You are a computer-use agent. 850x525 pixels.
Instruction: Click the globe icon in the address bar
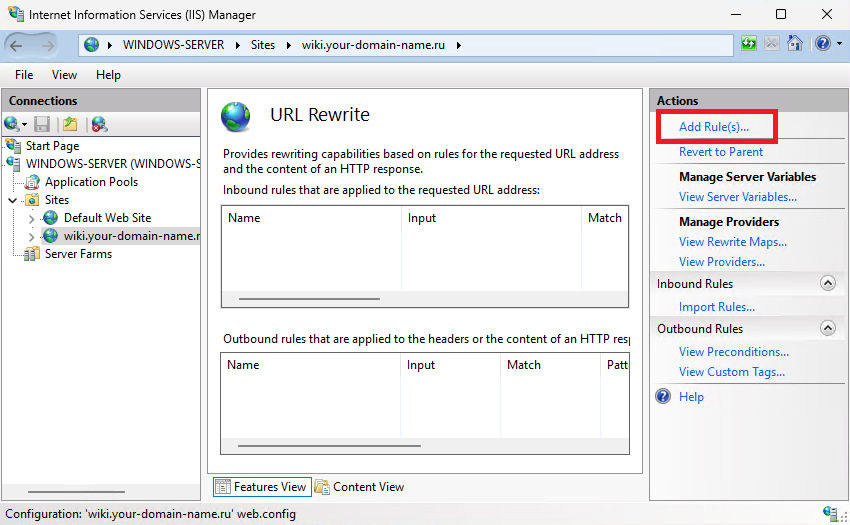pyautogui.click(x=92, y=45)
